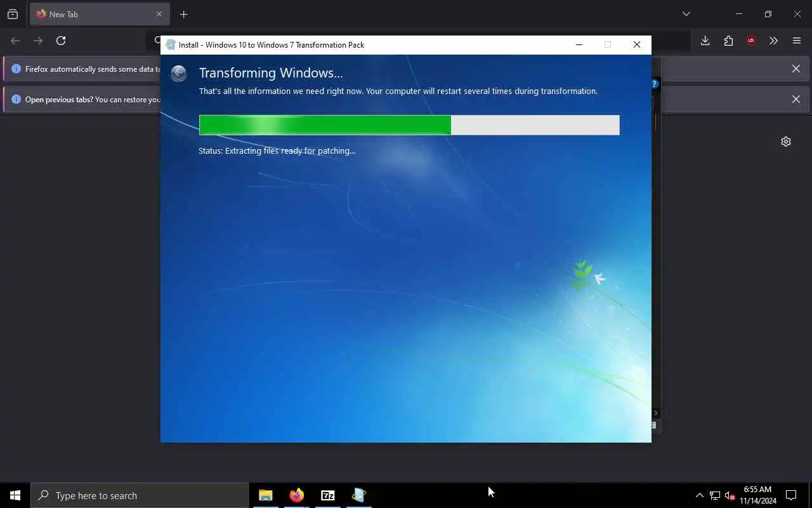Click info icon on Firefox data notification
Image resolution: width=812 pixels, height=508 pixels.
tap(16, 69)
